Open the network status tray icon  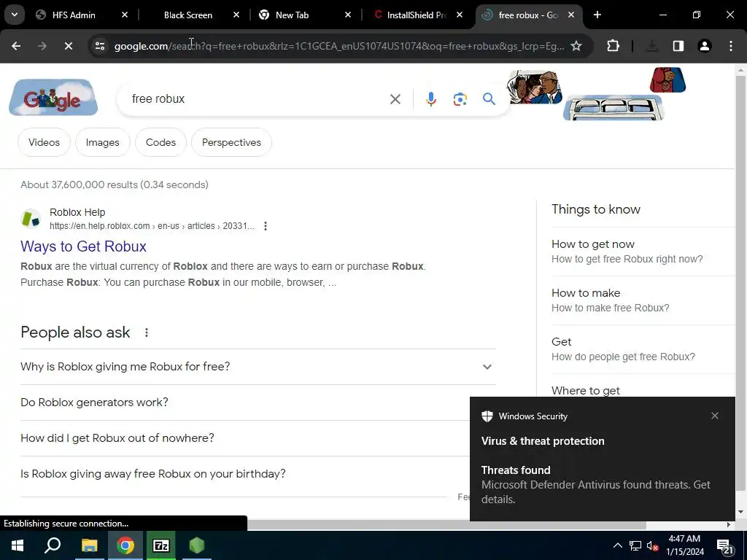pyautogui.click(x=635, y=546)
